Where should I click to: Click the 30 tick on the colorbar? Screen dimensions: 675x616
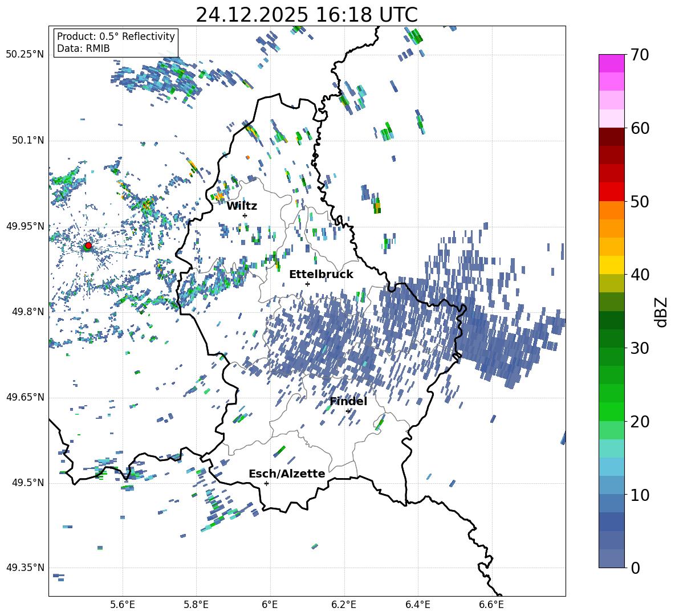640,348
